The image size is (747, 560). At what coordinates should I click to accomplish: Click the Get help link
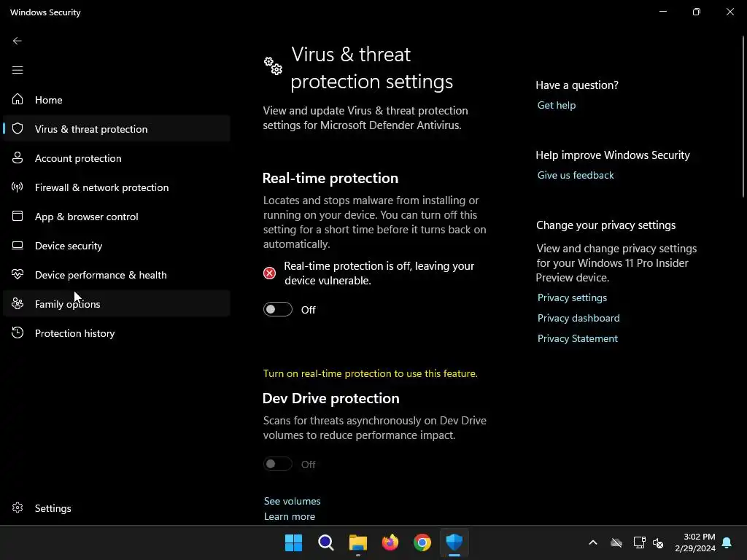557,105
